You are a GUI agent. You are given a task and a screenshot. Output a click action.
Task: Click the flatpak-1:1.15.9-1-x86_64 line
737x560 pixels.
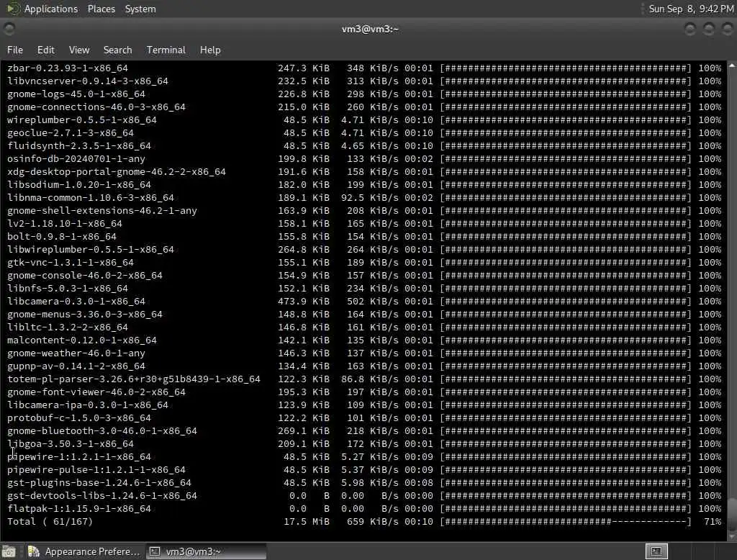pyautogui.click(x=364, y=509)
